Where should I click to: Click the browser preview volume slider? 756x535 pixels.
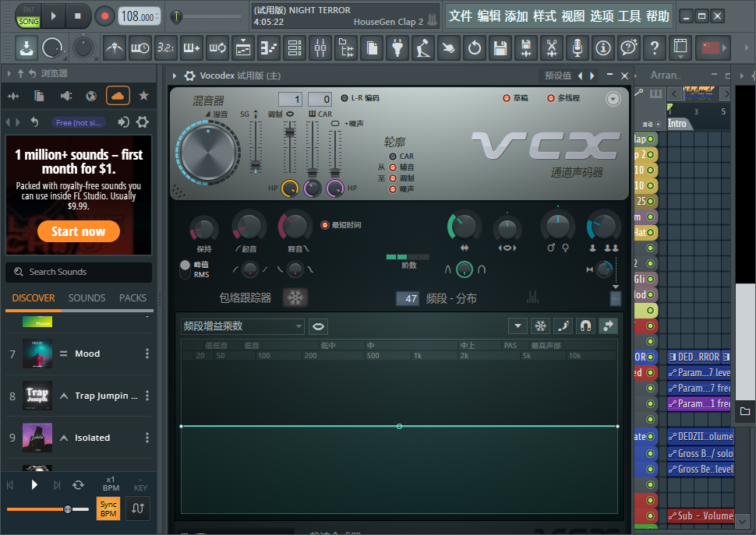[x=48, y=509]
